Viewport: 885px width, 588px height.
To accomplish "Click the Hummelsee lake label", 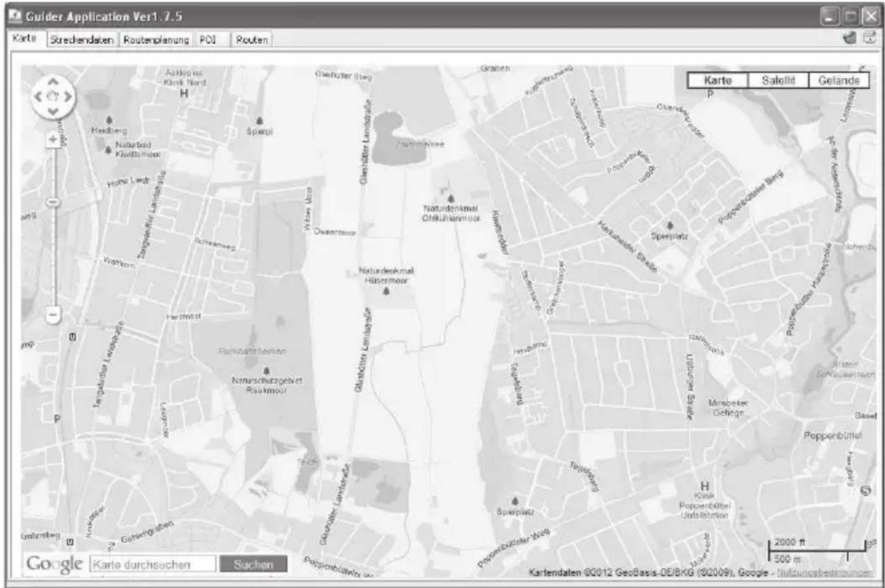I will pos(420,144).
